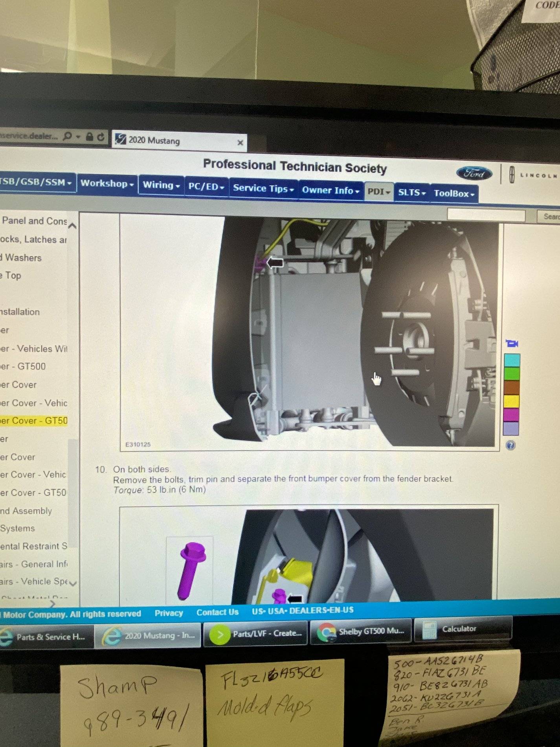
Task: Select 'ental Restraint S' sidebar item
Action: click(34, 546)
